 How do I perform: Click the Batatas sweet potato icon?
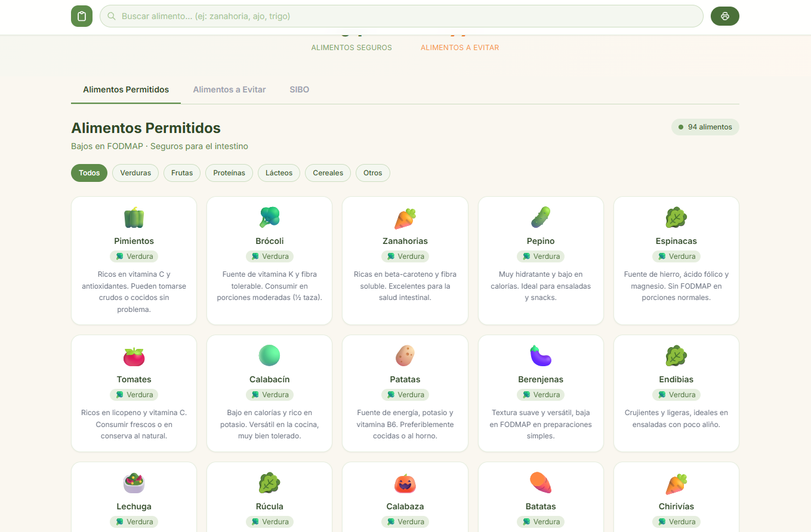[541, 483]
